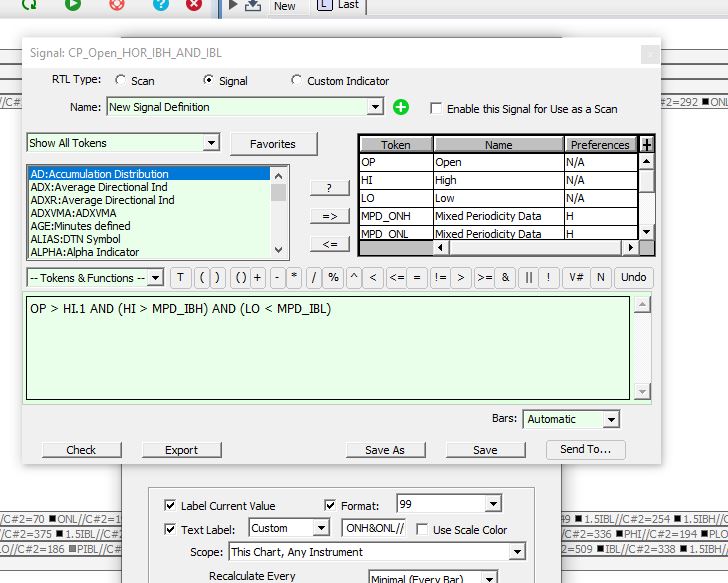Viewport: 728px width, 583px height.
Task: Click the lifebuoy support icon
Action: [x=117, y=5]
